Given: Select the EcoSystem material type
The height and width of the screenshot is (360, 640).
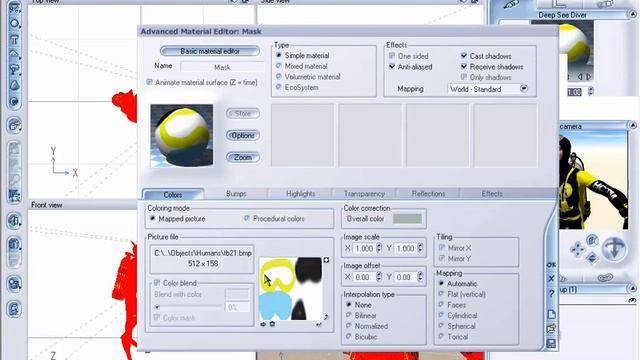Looking at the screenshot, I should [x=279, y=87].
